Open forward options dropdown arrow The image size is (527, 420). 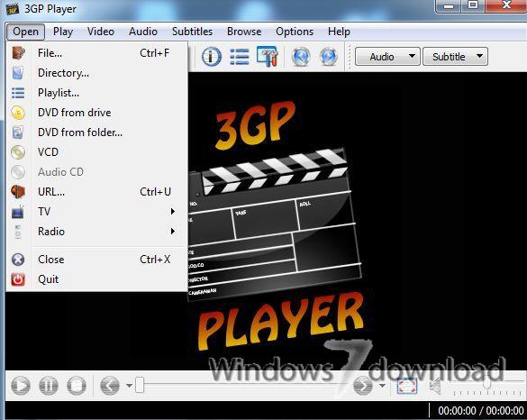(x=382, y=386)
